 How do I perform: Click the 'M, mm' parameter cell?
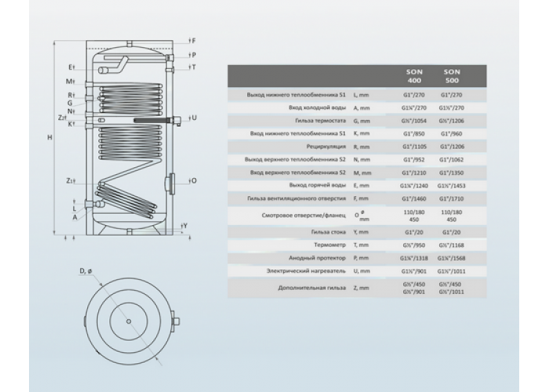pos(362,172)
